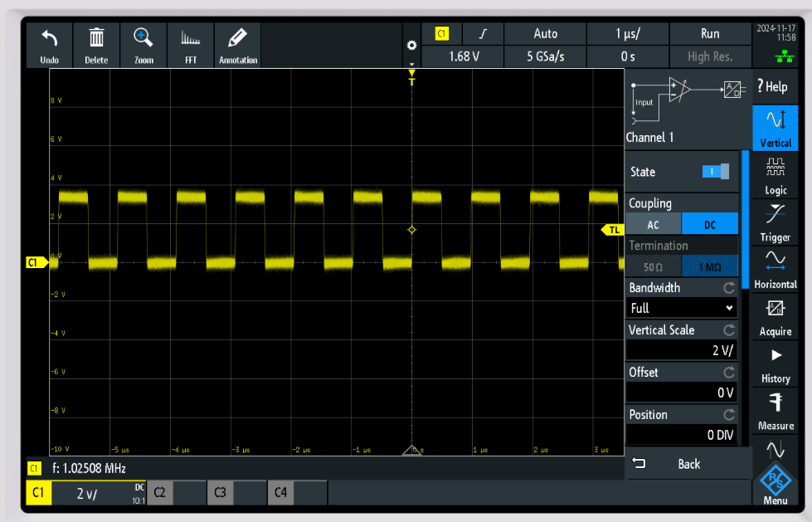Open the History menu

pos(776,365)
